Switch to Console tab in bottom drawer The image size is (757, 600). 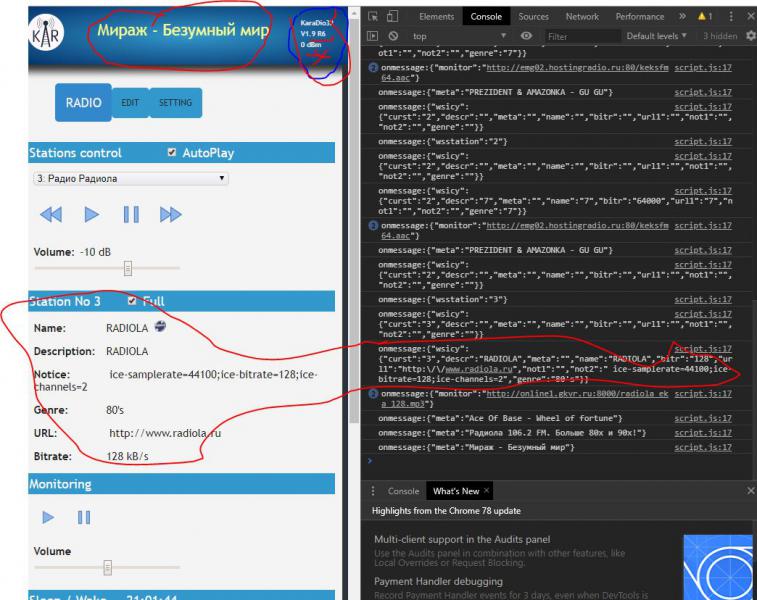click(403, 491)
